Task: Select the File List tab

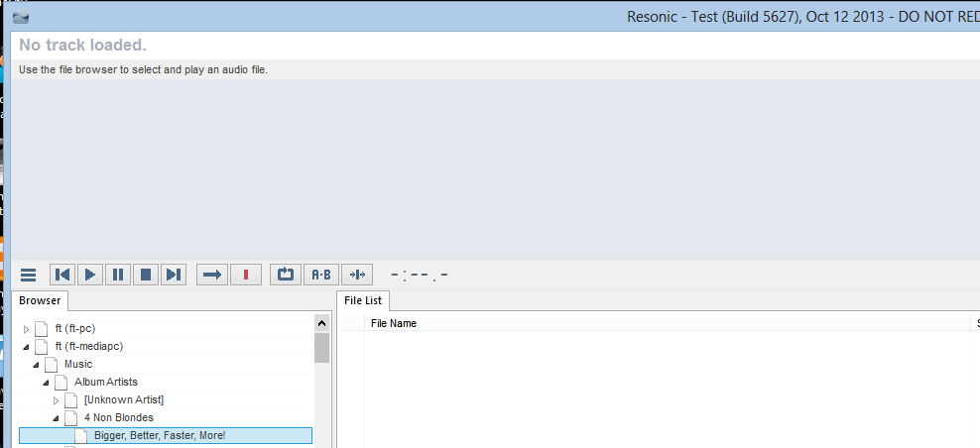Action: [362, 300]
